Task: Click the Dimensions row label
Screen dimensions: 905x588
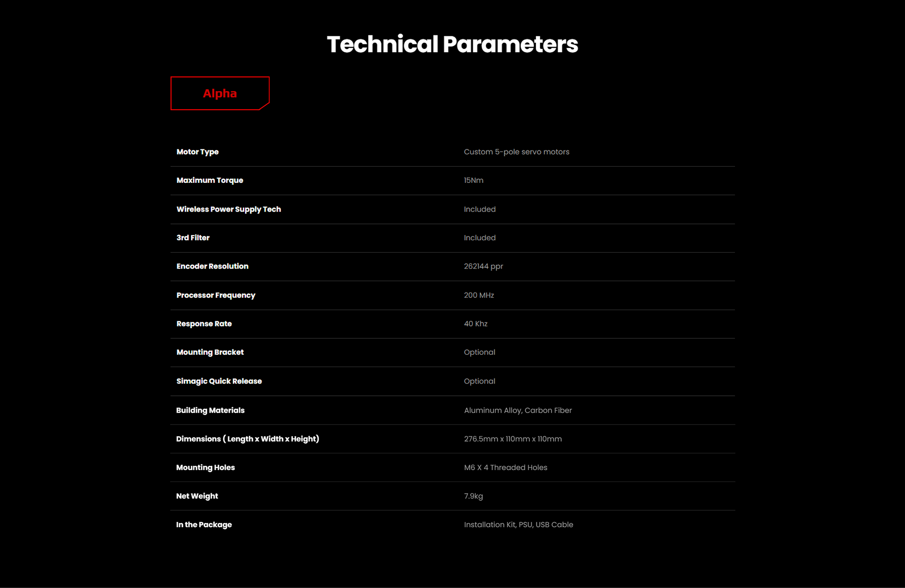Action: pyautogui.click(x=247, y=439)
